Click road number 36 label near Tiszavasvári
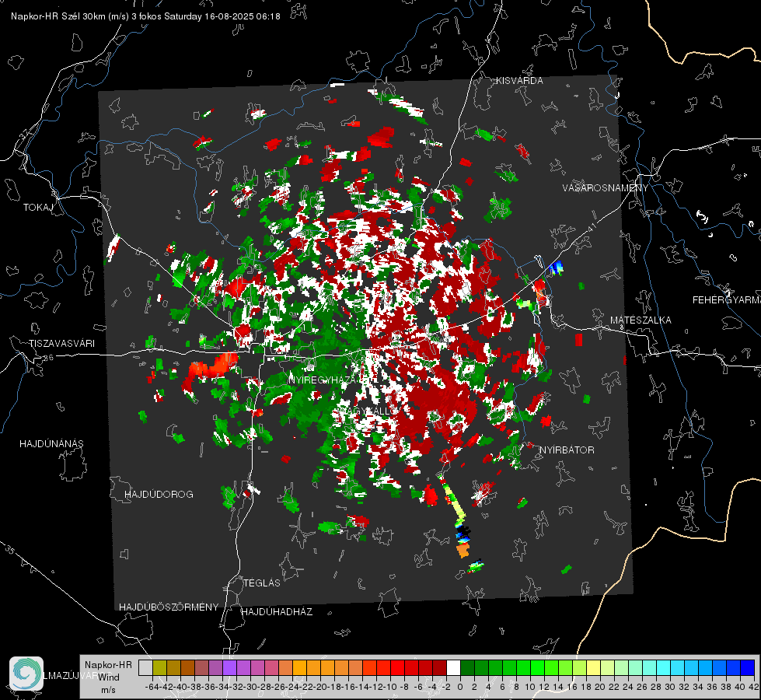Image resolution: width=761 pixels, height=700 pixels. tap(48, 358)
